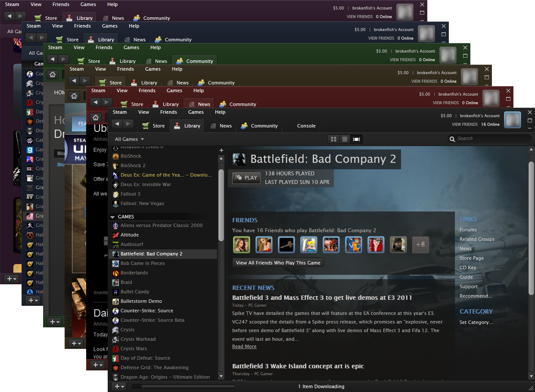Open the Games menu
The height and width of the screenshot is (392, 535).
pos(196,112)
